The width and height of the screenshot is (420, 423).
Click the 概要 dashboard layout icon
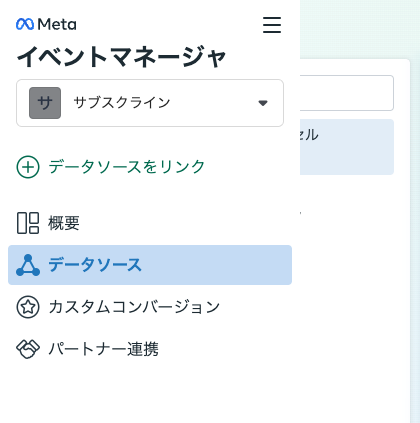[x=28, y=223]
